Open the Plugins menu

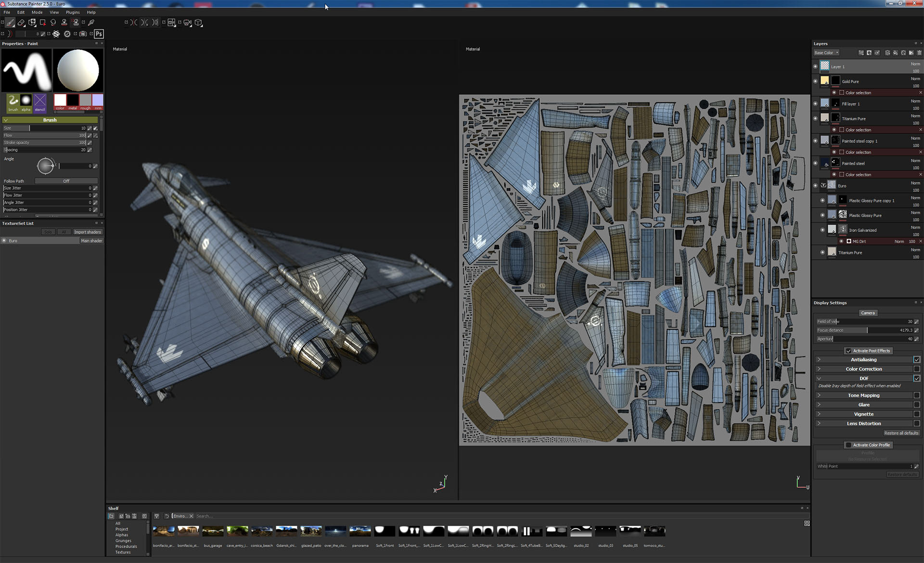coord(73,12)
